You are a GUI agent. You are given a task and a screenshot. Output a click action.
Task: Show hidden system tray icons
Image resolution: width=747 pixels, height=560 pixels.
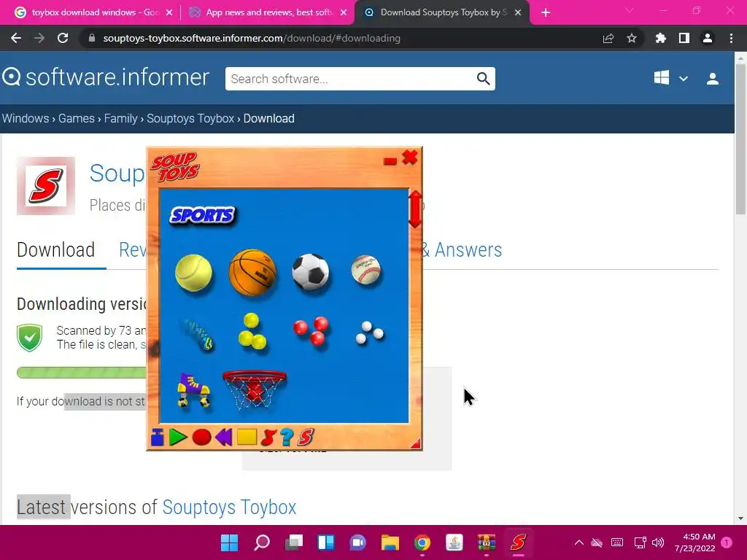point(578,542)
